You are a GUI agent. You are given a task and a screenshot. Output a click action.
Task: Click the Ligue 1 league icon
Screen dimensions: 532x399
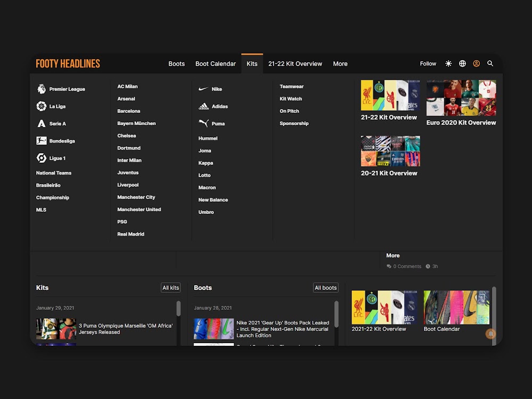(41, 158)
